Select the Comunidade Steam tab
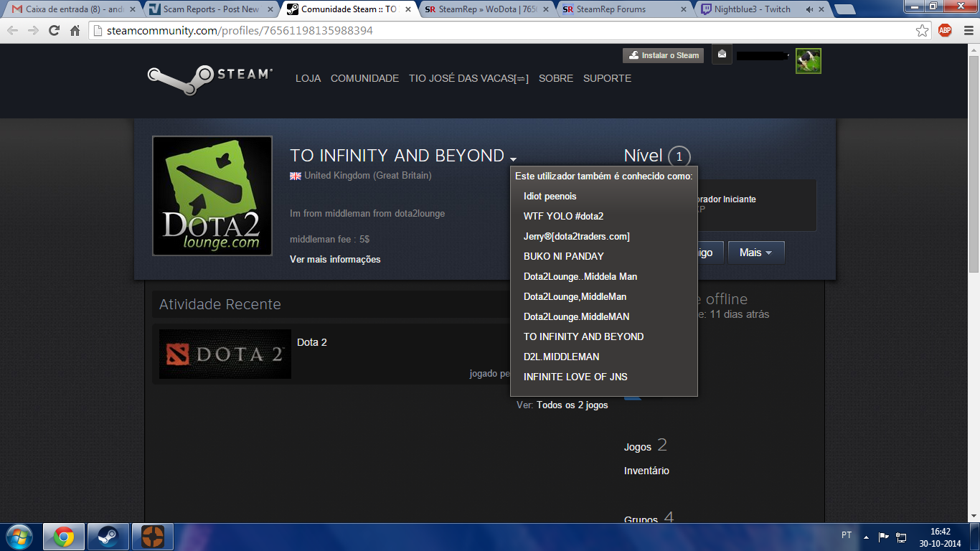 (x=347, y=9)
